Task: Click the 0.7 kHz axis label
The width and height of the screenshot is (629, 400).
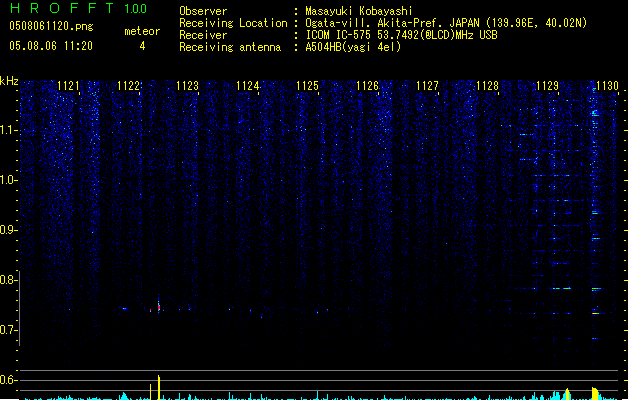Action: (8, 330)
